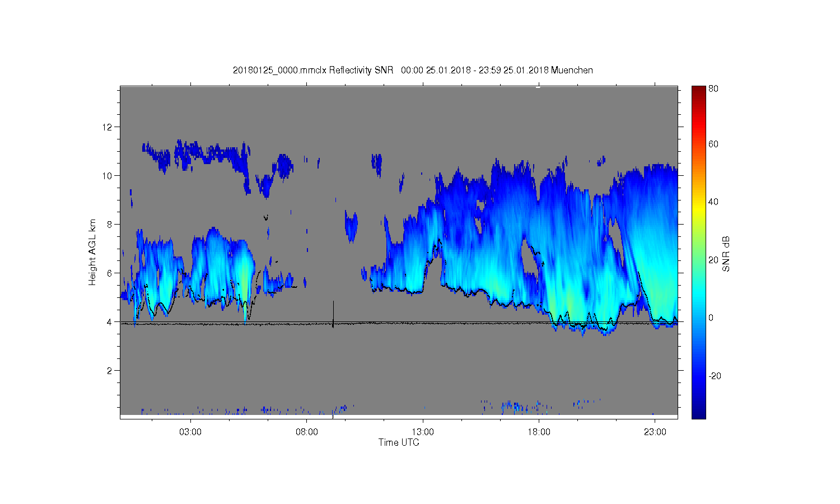Screen dimensions: 840x504
Task: Click the 10 km height tick label
Action: pos(107,176)
